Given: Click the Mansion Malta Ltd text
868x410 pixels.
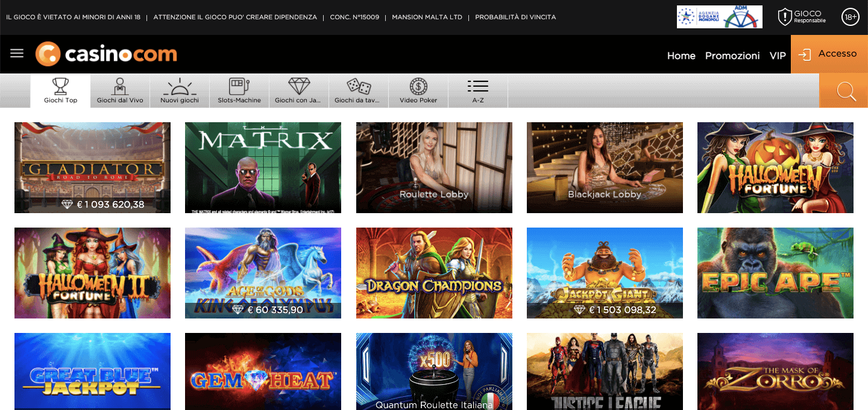Looking at the screenshot, I should pos(427,17).
